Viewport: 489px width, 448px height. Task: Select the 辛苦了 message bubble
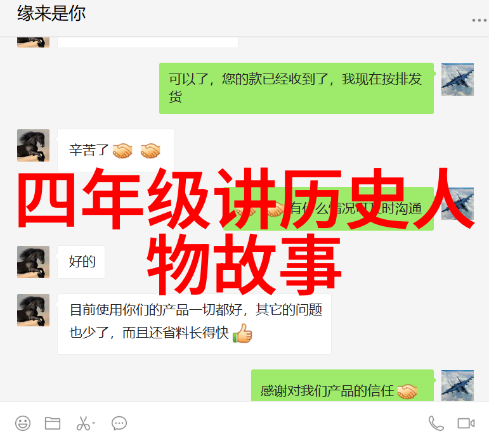[115, 150]
